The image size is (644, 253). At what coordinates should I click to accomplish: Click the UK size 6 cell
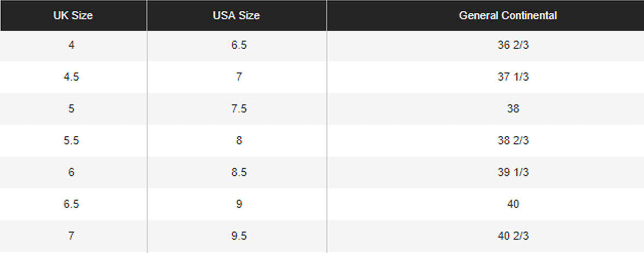point(72,173)
